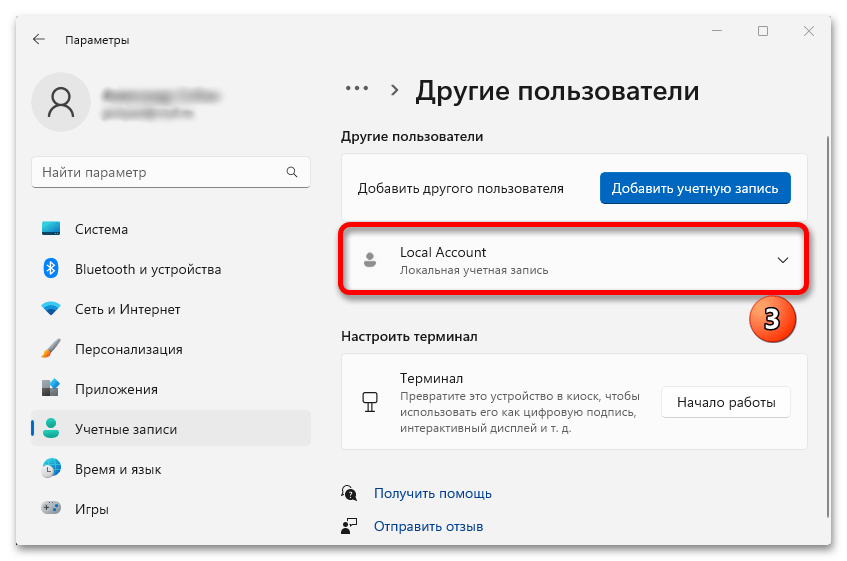Open the Отправить отзыв link
This screenshot has width=847, height=561.
point(428,525)
